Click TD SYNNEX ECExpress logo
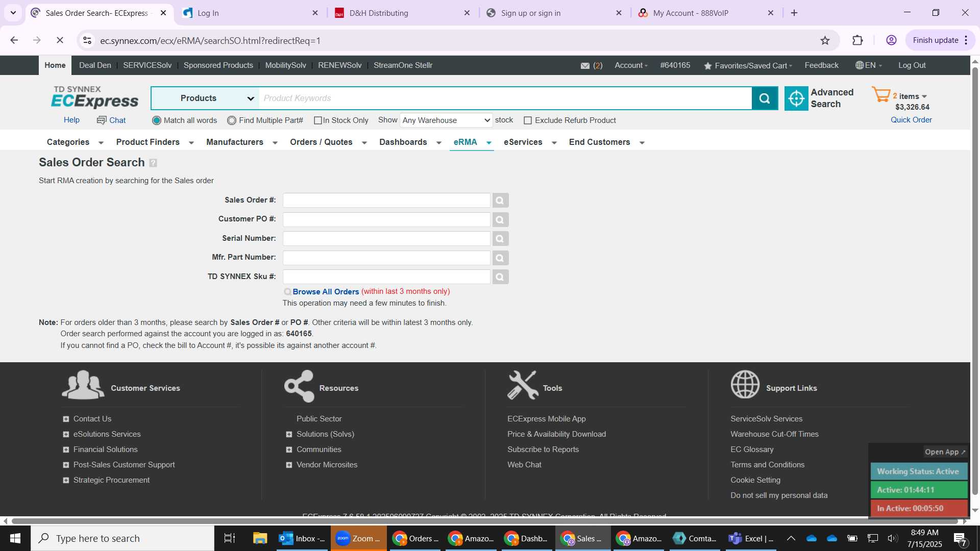Image resolution: width=980 pixels, height=551 pixels. 94,97
